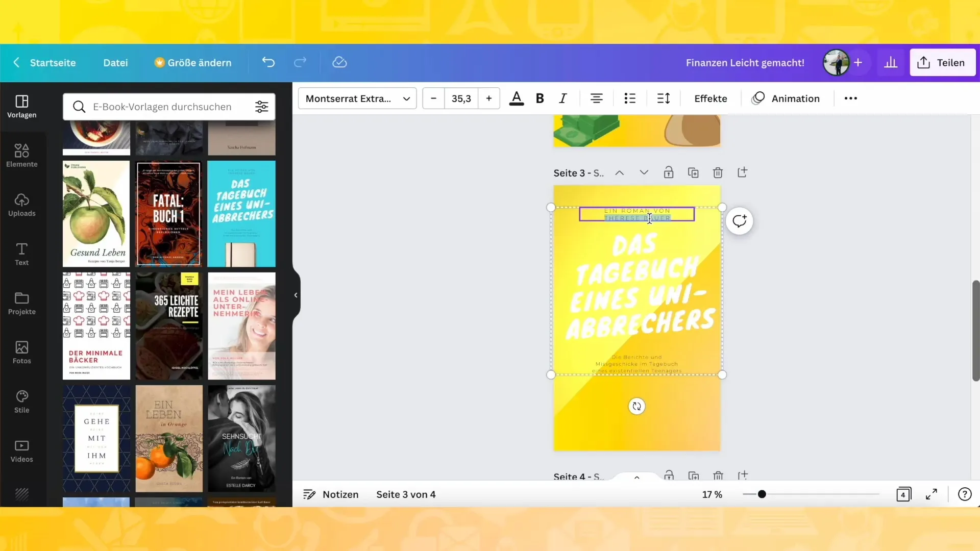This screenshot has height=551, width=980.
Task: Open the Datei menu
Action: coord(115,63)
